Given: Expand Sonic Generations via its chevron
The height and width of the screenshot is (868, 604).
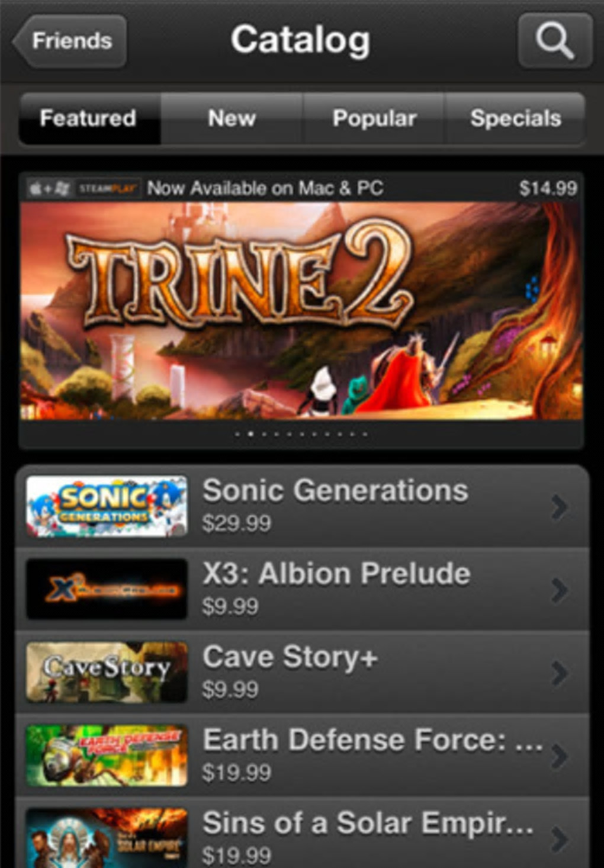Looking at the screenshot, I should [559, 507].
